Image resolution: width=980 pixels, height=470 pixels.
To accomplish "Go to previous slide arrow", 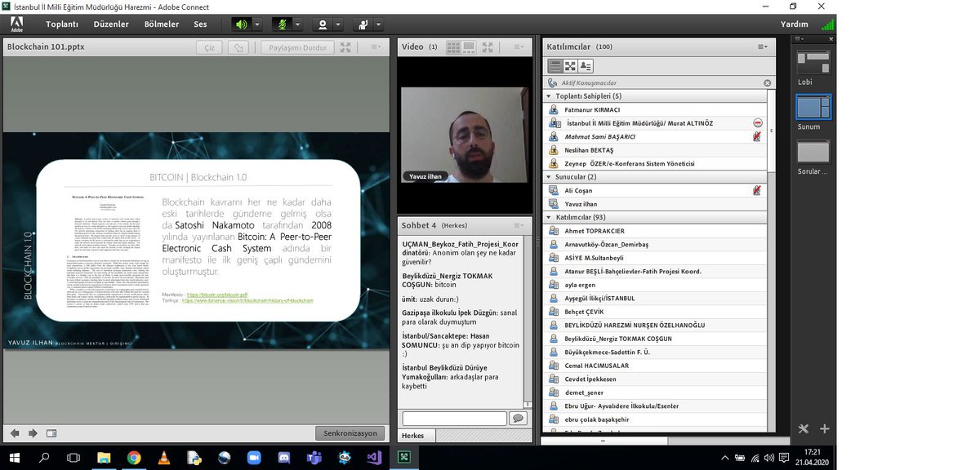I will point(15,433).
